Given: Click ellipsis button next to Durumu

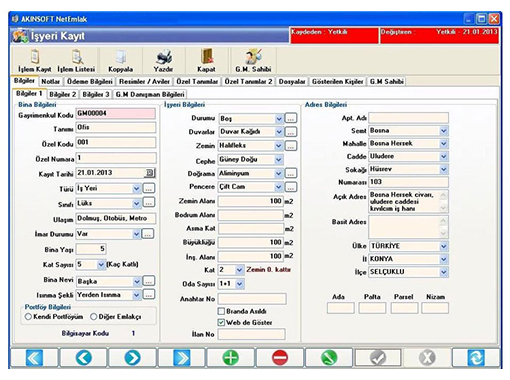Looking at the screenshot, I should tap(291, 118).
